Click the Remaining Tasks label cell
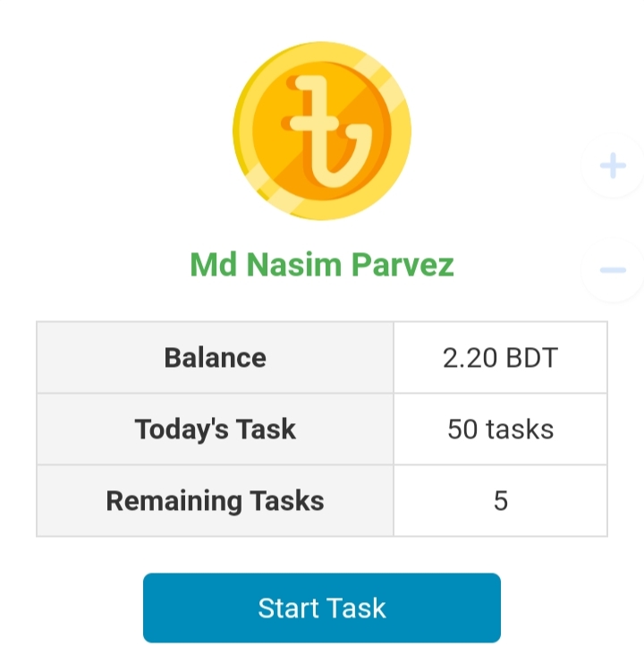 (x=215, y=501)
